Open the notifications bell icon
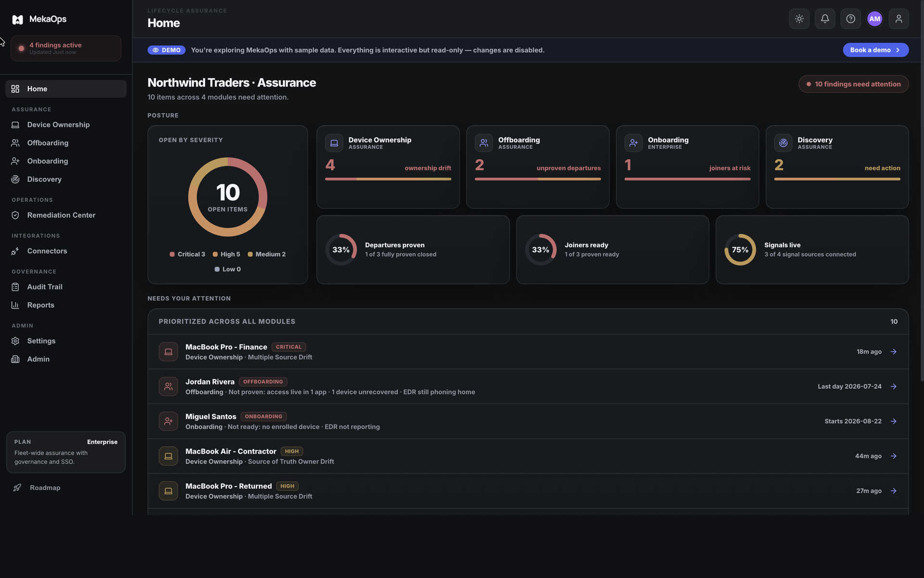Screen dimensions: 924x578 pos(825,19)
